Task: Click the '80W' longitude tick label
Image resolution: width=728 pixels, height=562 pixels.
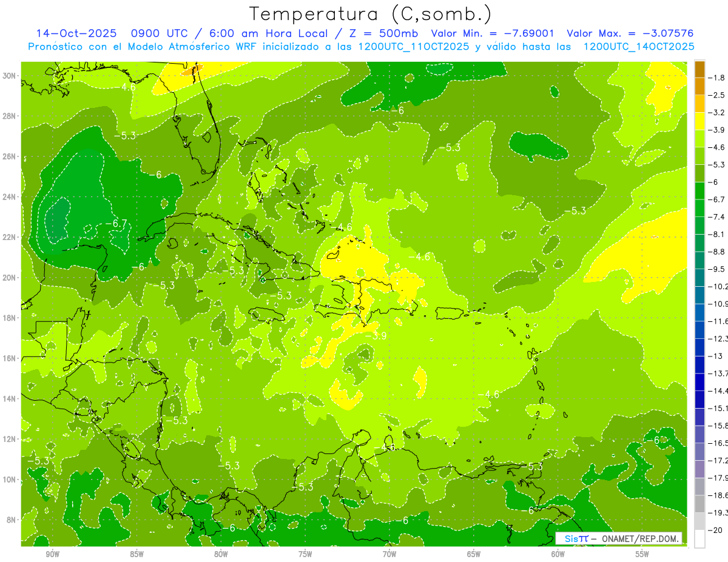Action: pyautogui.click(x=221, y=554)
